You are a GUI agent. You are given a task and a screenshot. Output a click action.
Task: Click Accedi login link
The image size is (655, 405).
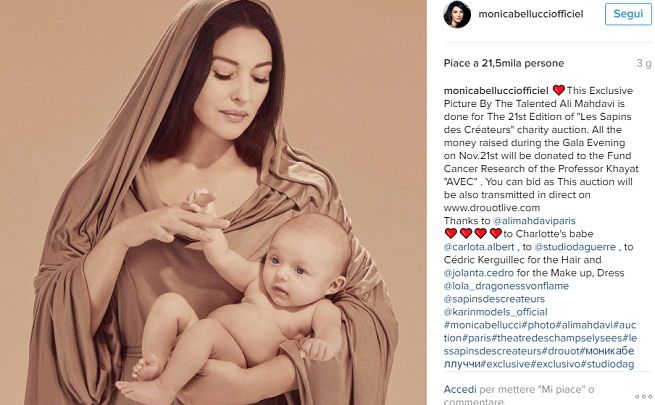tap(460, 390)
